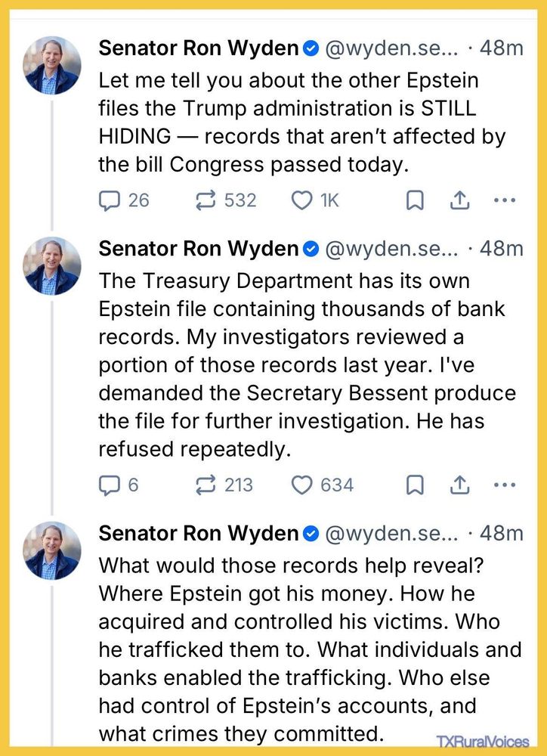
Task: Share the Treasury Department post
Action: click(x=459, y=485)
